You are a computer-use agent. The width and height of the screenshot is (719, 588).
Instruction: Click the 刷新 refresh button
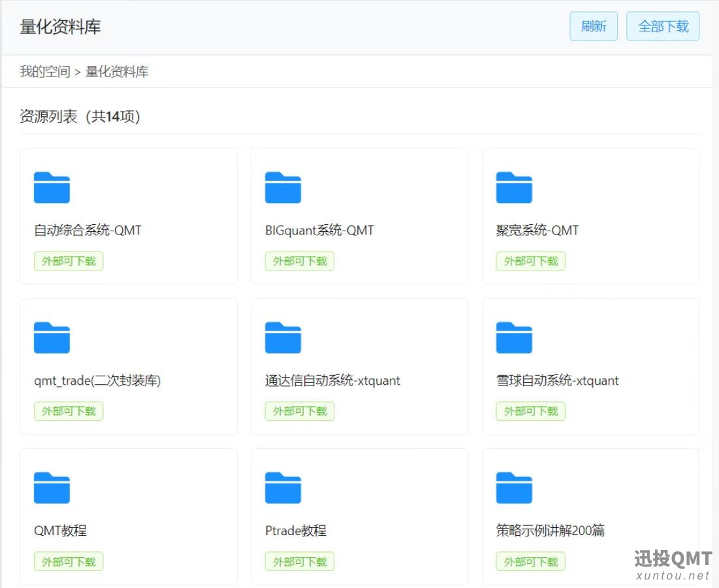click(593, 26)
